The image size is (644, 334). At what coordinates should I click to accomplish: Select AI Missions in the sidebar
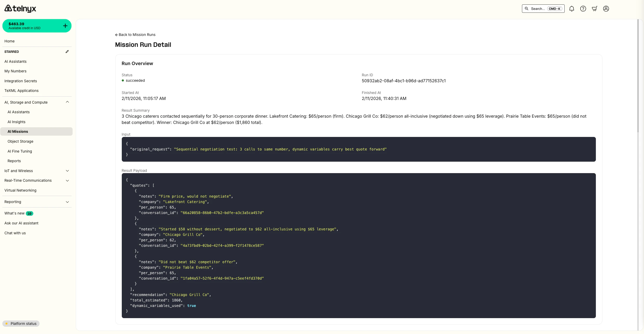18,131
